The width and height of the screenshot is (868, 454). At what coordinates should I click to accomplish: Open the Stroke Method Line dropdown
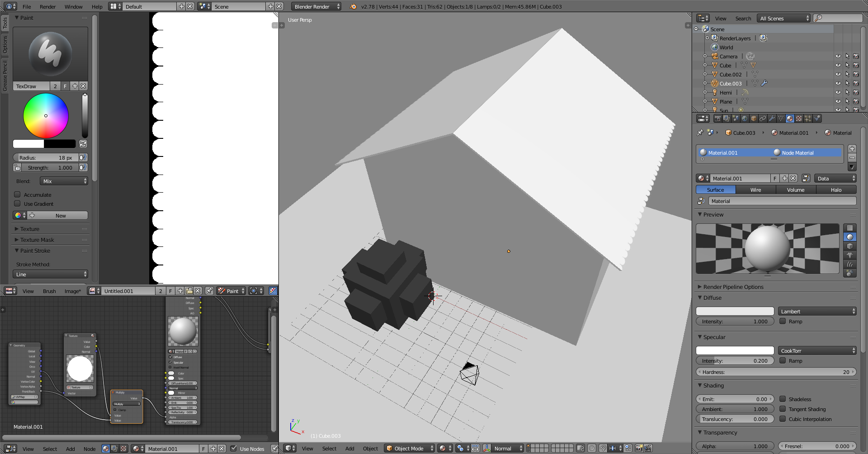[x=50, y=274]
